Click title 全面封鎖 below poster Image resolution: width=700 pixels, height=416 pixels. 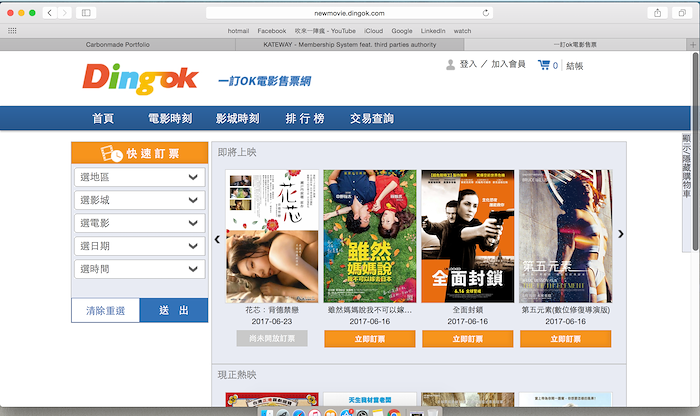pos(467,310)
